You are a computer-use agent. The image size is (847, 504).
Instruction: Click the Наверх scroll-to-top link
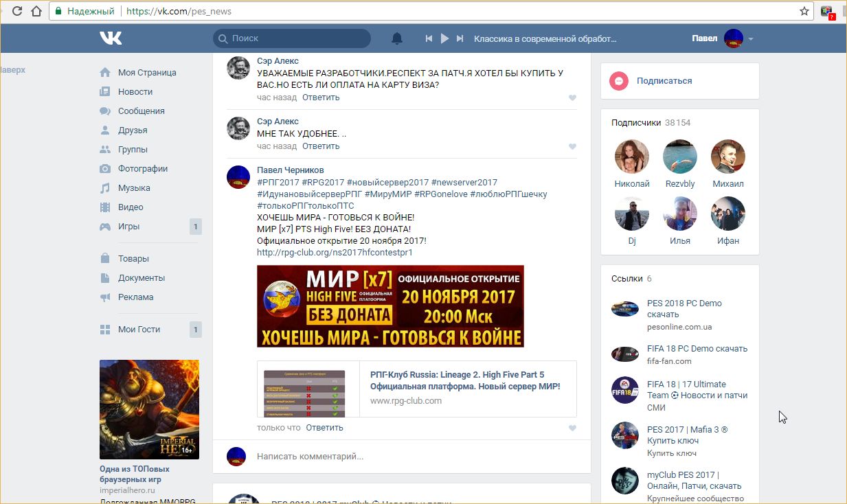[x=12, y=70]
